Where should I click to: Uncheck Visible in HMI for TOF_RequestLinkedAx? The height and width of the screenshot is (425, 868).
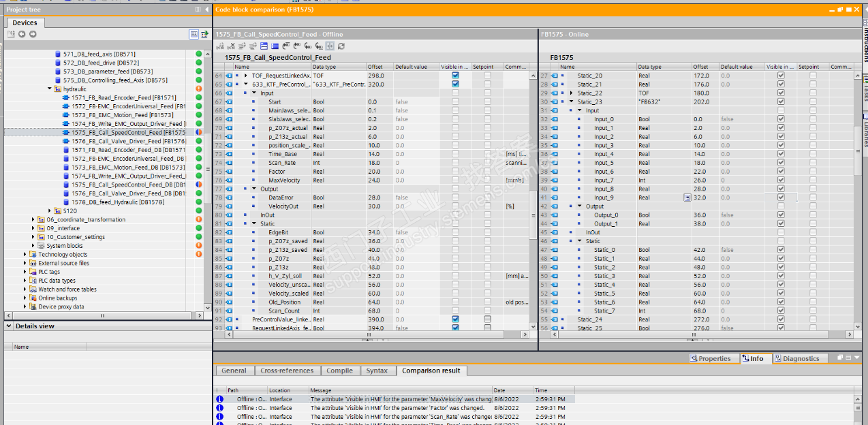455,76
